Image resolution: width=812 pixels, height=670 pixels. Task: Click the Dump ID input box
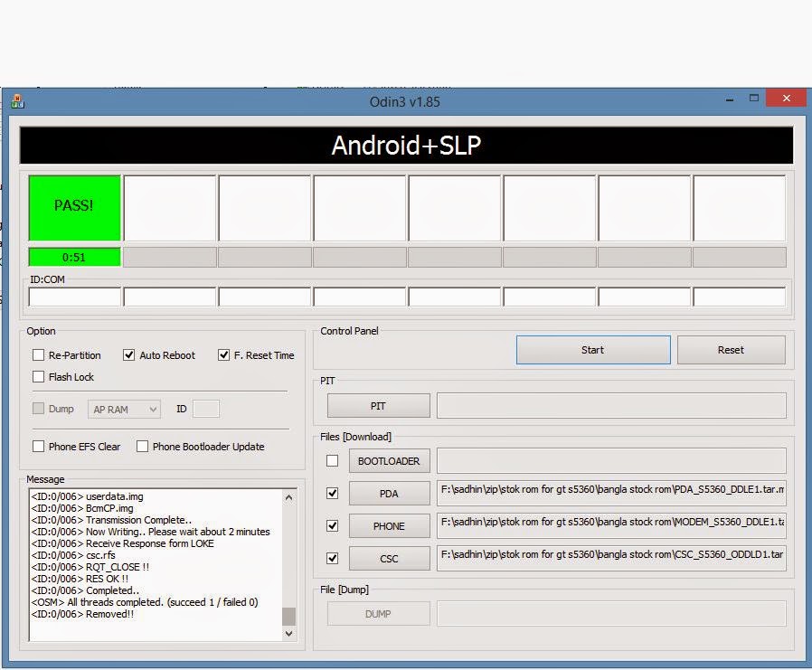click(206, 409)
